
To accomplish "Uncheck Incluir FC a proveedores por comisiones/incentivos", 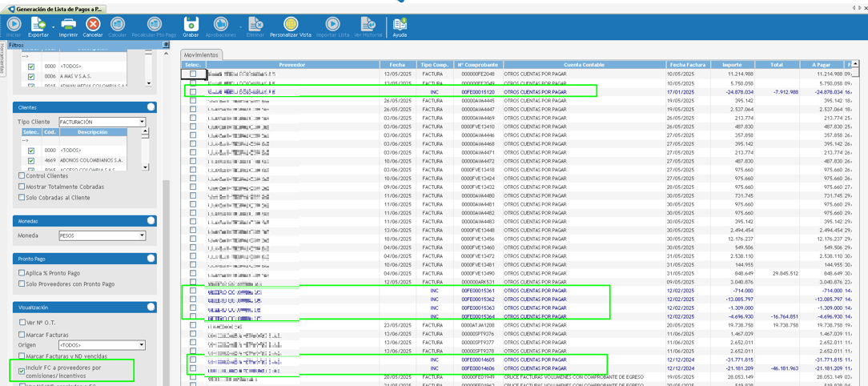I will (22, 371).
